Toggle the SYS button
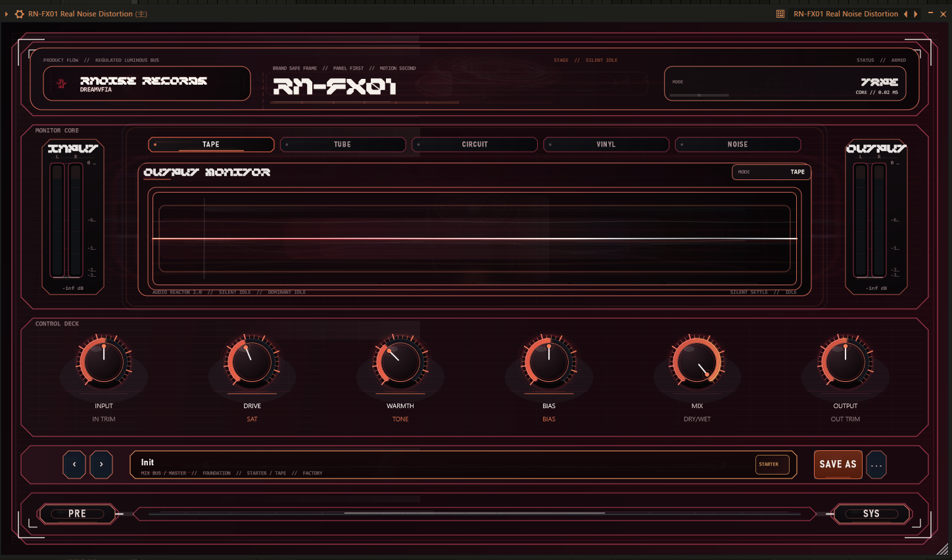 click(x=872, y=513)
